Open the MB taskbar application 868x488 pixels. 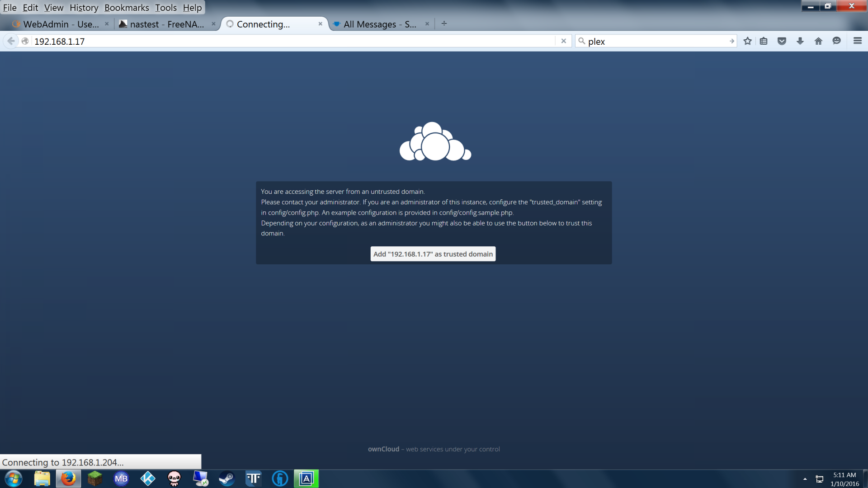pyautogui.click(x=121, y=479)
